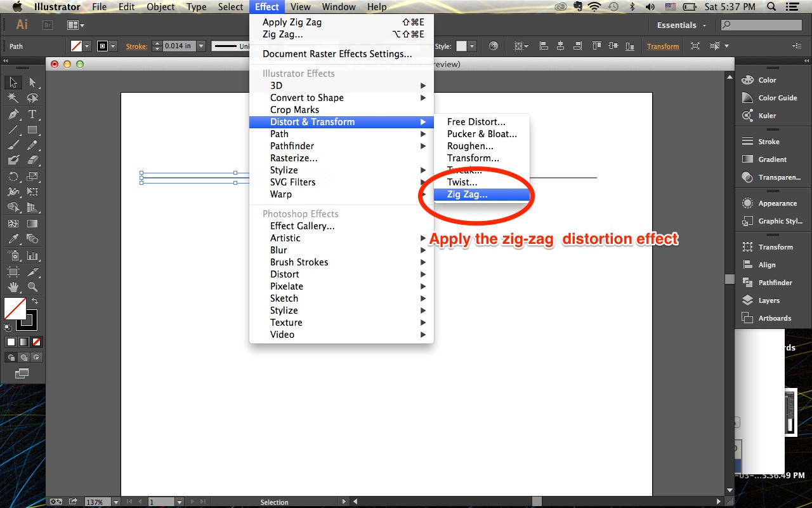Pick the Zoom tool
The height and width of the screenshot is (508, 812).
point(32,287)
